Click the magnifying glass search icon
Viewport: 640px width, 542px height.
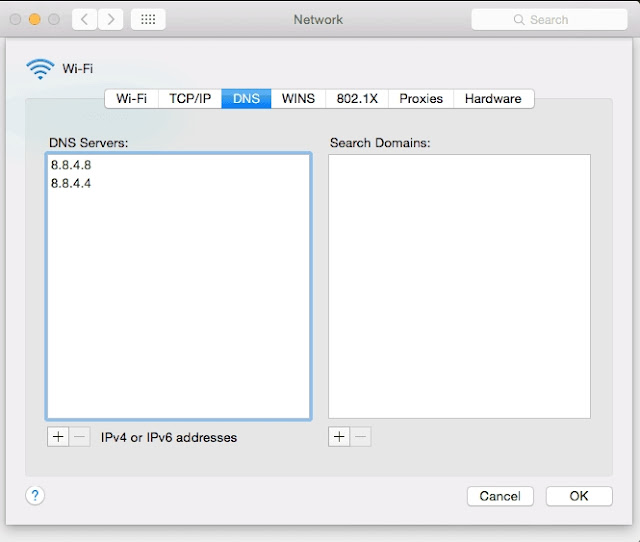pos(519,20)
